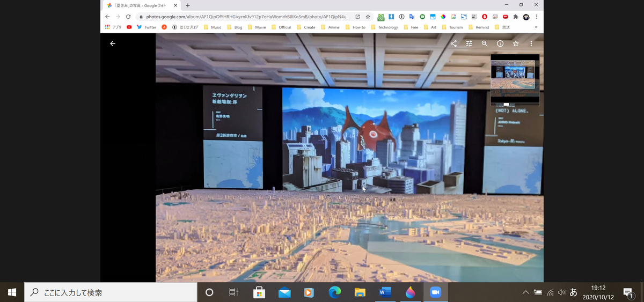
Task: Expand the Music bookmarks folder
Action: [212, 27]
